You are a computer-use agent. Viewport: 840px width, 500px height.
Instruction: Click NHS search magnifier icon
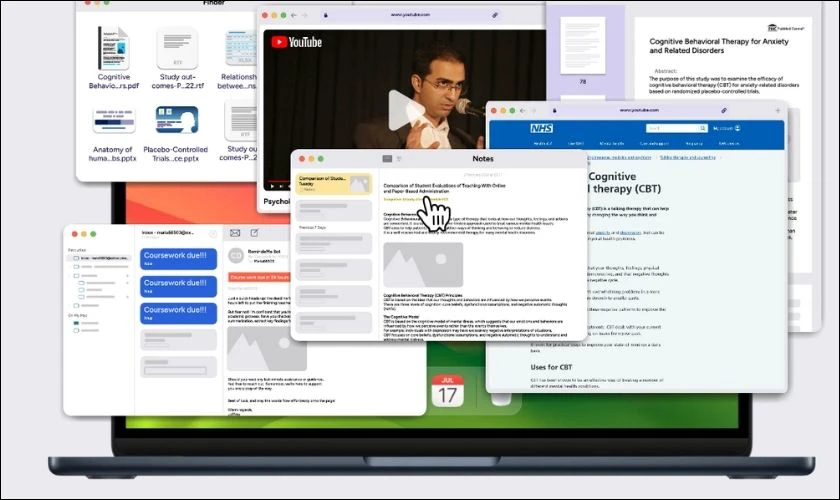pos(703,128)
